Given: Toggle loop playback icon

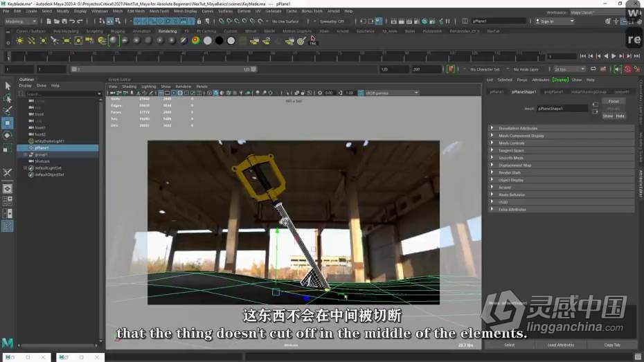Looking at the screenshot, I should pyautogui.click(x=593, y=69).
